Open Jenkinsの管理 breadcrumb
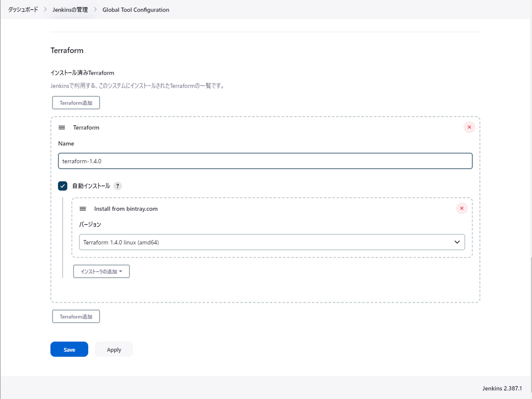 (x=71, y=9)
